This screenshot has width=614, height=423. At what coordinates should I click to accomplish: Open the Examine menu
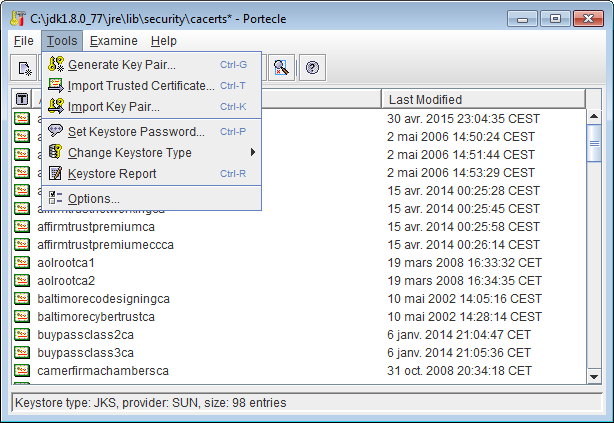(x=113, y=41)
